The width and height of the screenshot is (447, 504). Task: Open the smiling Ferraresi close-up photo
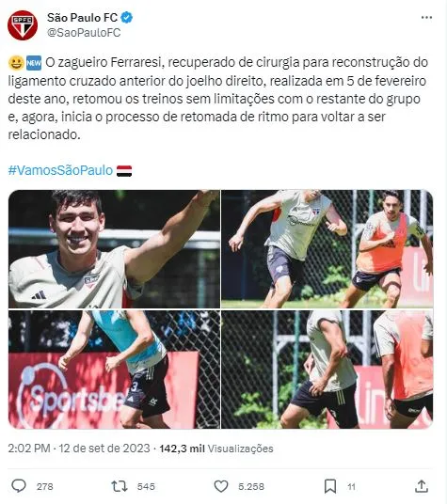(114, 249)
